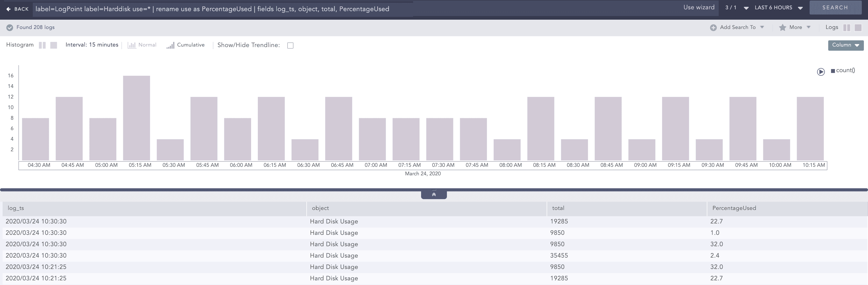This screenshot has height=285, width=868.
Task: Select the Cumulative histogram display icon
Action: 171,45
